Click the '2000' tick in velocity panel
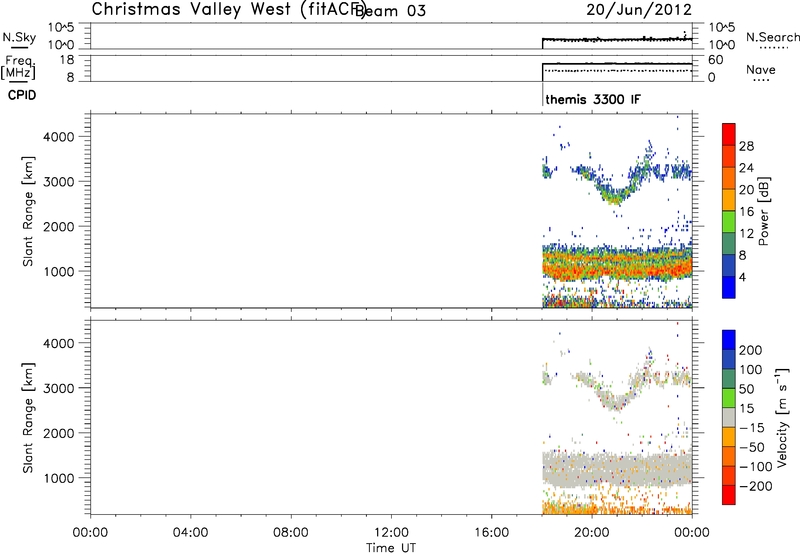800x554 pixels. [x=59, y=433]
